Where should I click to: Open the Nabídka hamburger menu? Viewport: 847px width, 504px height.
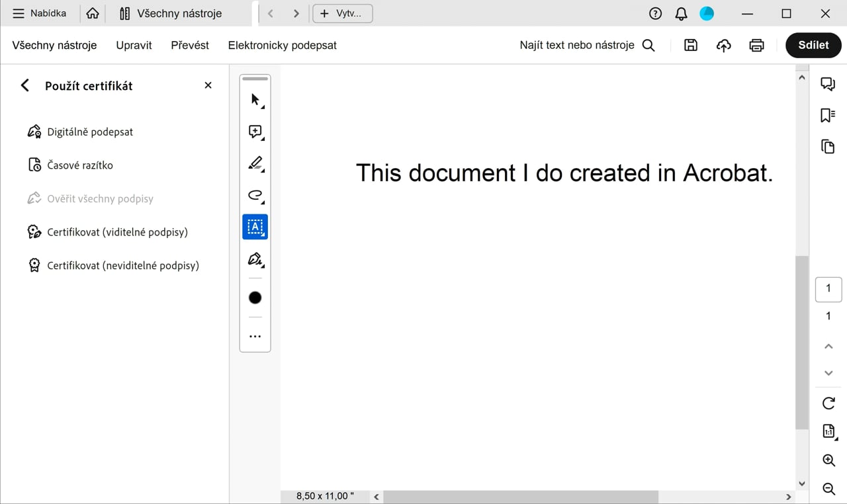coord(40,13)
